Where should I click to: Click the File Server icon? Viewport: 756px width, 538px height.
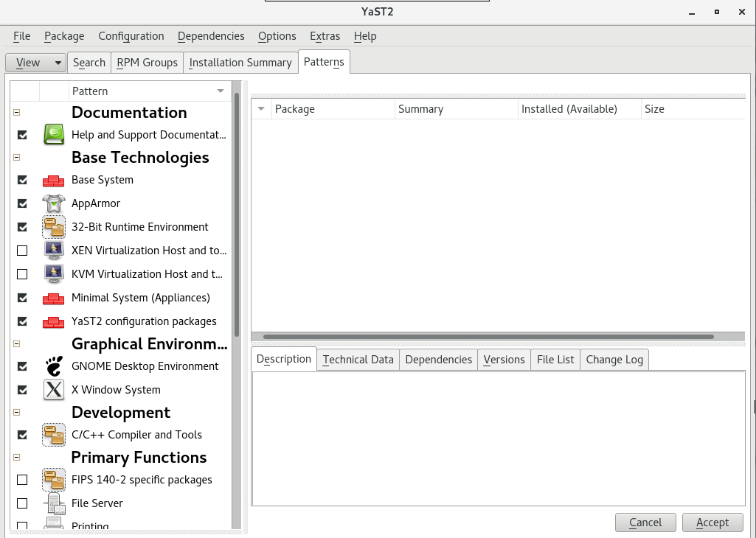pyautogui.click(x=54, y=503)
